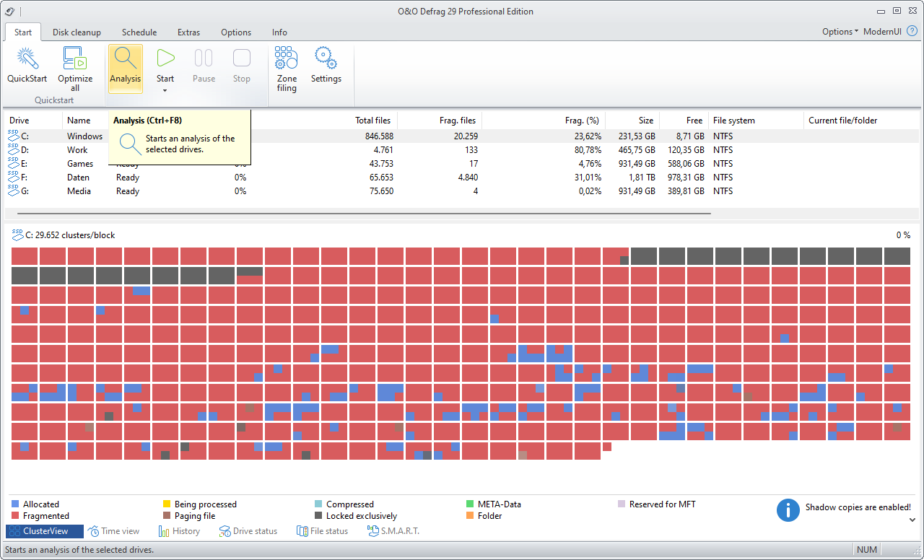The image size is (924, 560).
Task: Click the SSD icon in cluster view header
Action: click(x=17, y=235)
